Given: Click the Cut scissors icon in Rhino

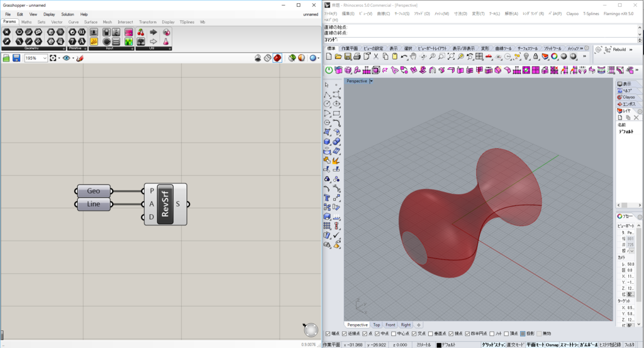Looking at the screenshot, I should click(x=376, y=57).
